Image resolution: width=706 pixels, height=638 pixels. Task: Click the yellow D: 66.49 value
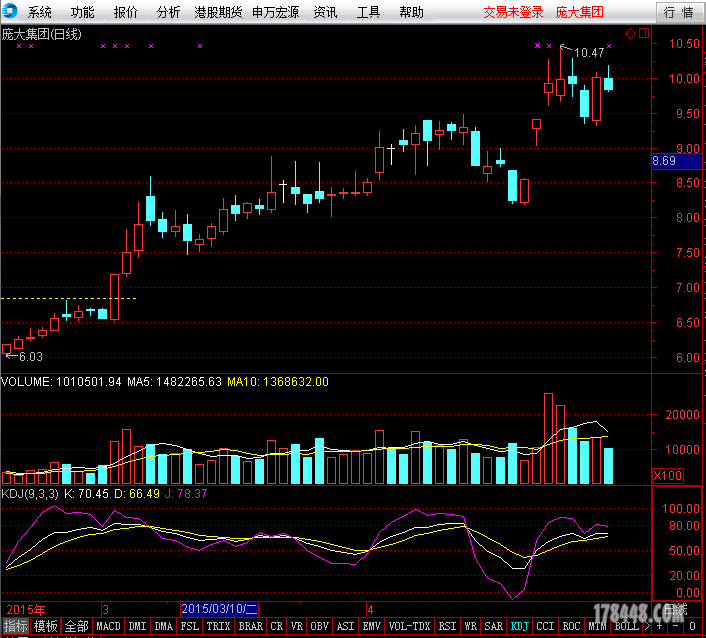coord(137,493)
